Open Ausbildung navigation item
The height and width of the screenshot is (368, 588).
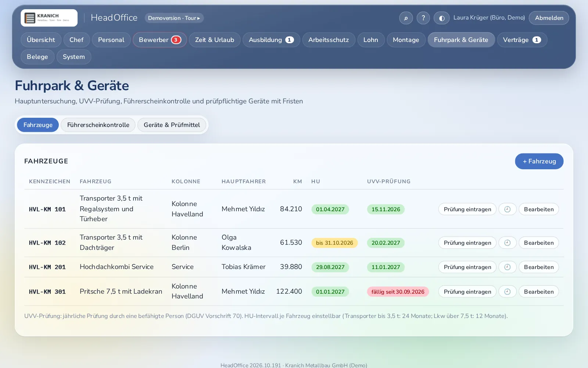click(271, 40)
